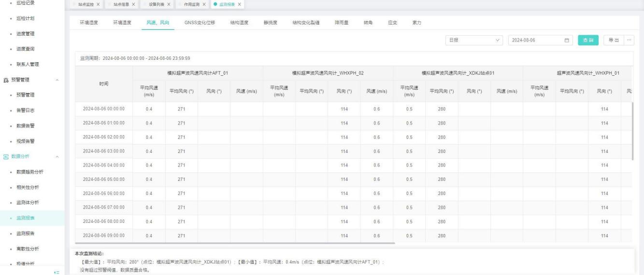Click the 导出 export button
This screenshot has height=275, width=644.
coord(613,41)
